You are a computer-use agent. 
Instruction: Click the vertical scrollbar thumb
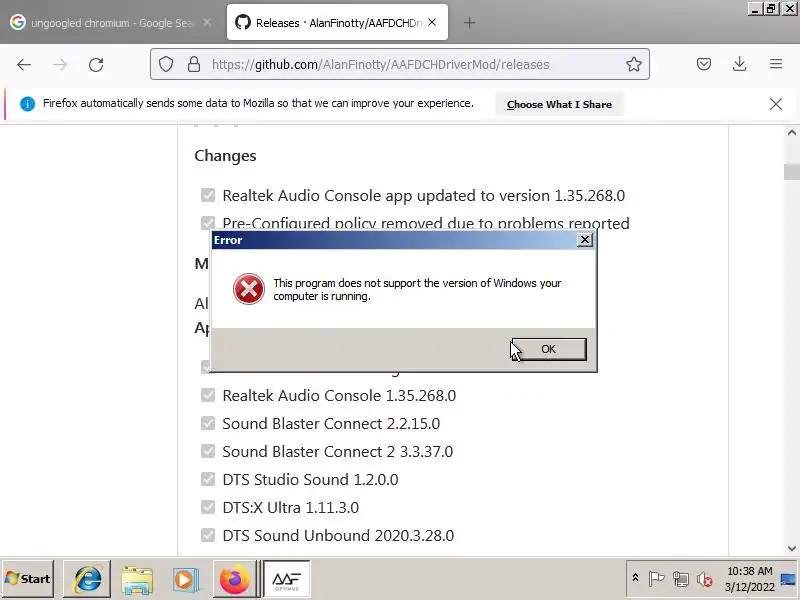pos(792,172)
